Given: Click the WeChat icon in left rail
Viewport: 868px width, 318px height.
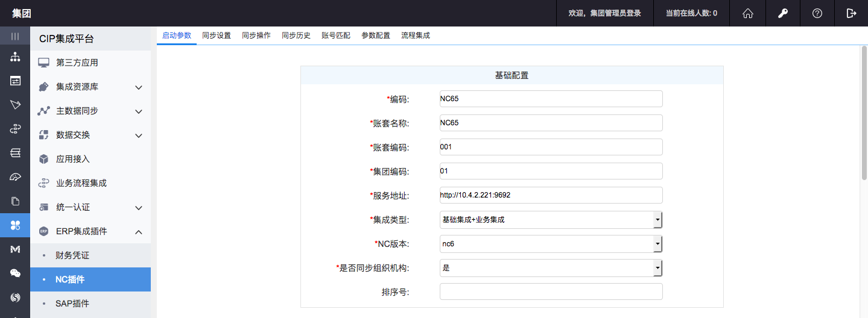Looking at the screenshot, I should click(15, 273).
